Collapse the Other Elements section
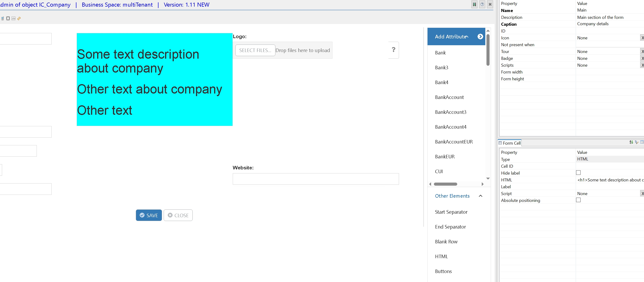Viewport: 644px width, 282px height. 481,196
